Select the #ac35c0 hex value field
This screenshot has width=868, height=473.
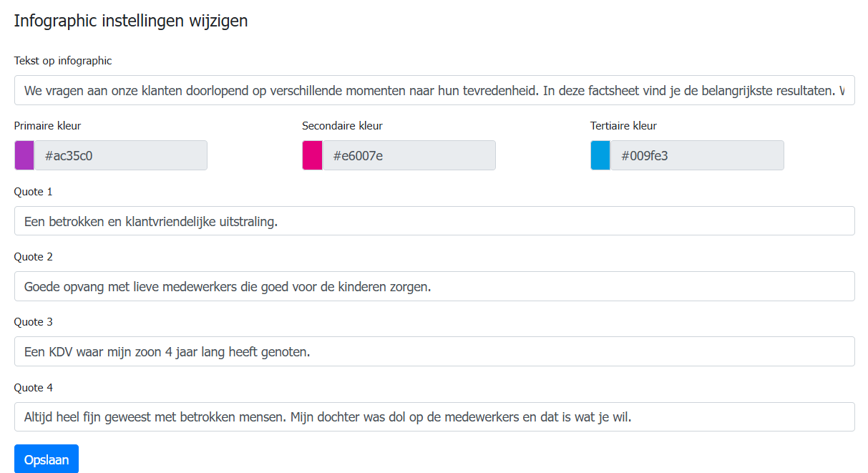pos(120,155)
